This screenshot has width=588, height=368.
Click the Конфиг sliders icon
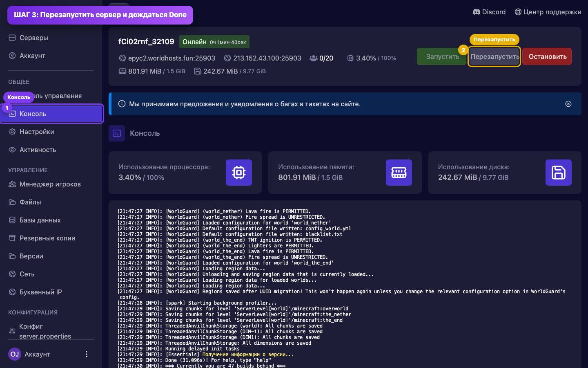tap(12, 331)
